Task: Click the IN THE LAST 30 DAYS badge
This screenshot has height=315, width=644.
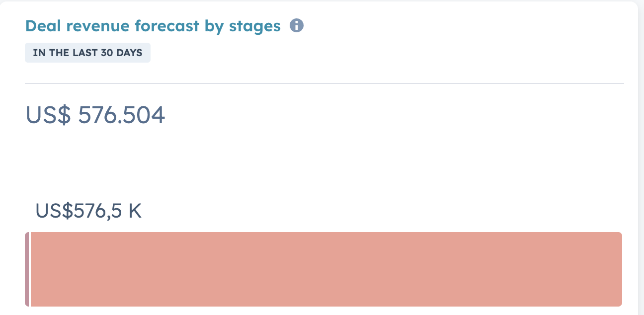Action: (x=87, y=53)
